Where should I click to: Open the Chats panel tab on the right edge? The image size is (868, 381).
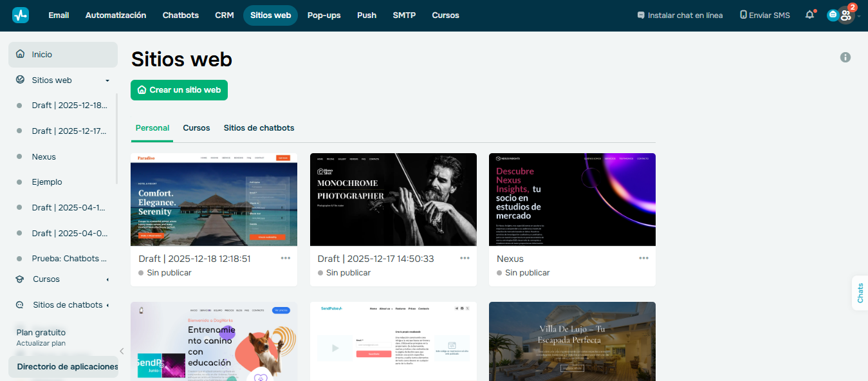(x=860, y=293)
